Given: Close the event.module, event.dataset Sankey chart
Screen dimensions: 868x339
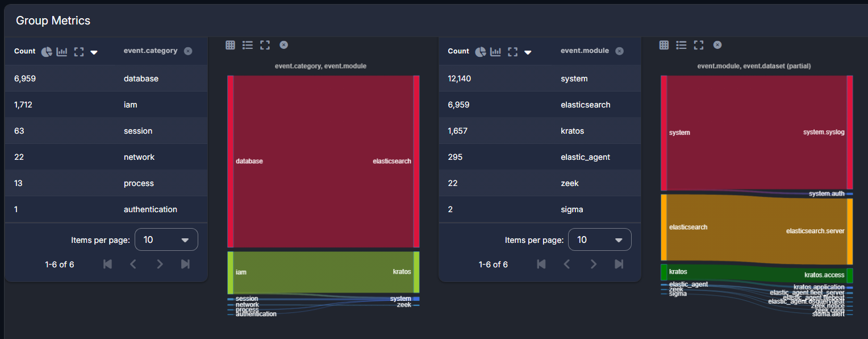Looking at the screenshot, I should [717, 45].
